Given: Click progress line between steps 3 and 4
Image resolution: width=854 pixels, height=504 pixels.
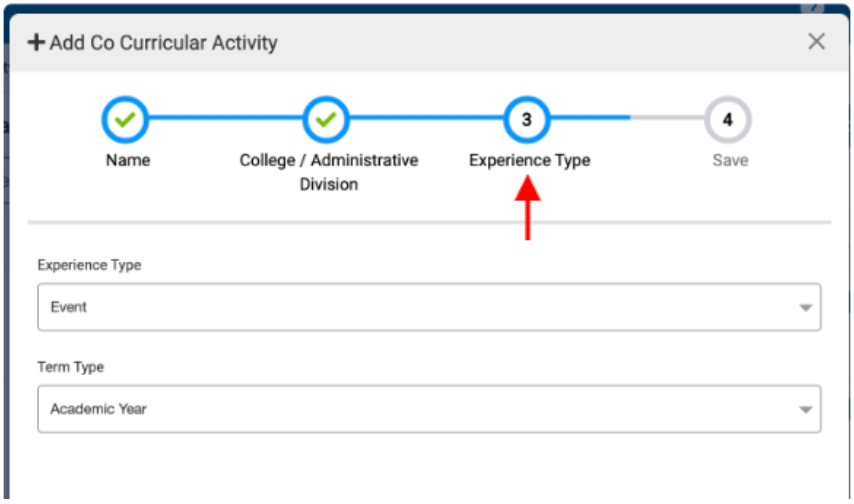Looking at the screenshot, I should pos(628,119).
